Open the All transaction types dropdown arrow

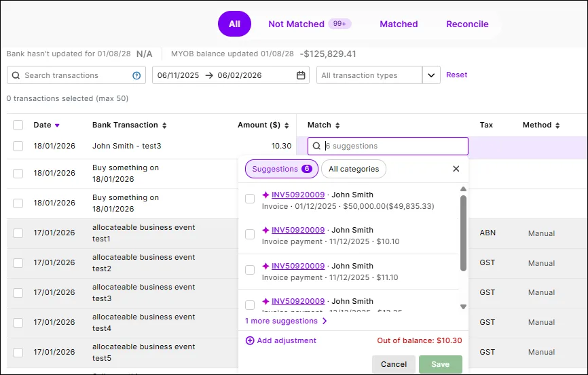pyautogui.click(x=431, y=75)
